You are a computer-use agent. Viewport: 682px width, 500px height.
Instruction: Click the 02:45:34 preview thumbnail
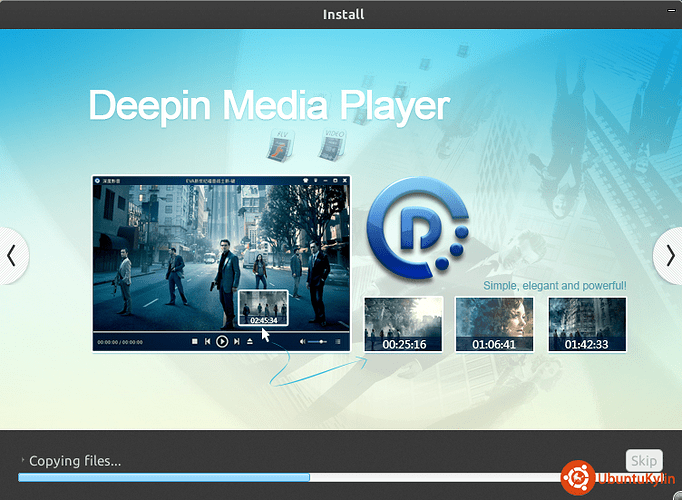(x=264, y=308)
